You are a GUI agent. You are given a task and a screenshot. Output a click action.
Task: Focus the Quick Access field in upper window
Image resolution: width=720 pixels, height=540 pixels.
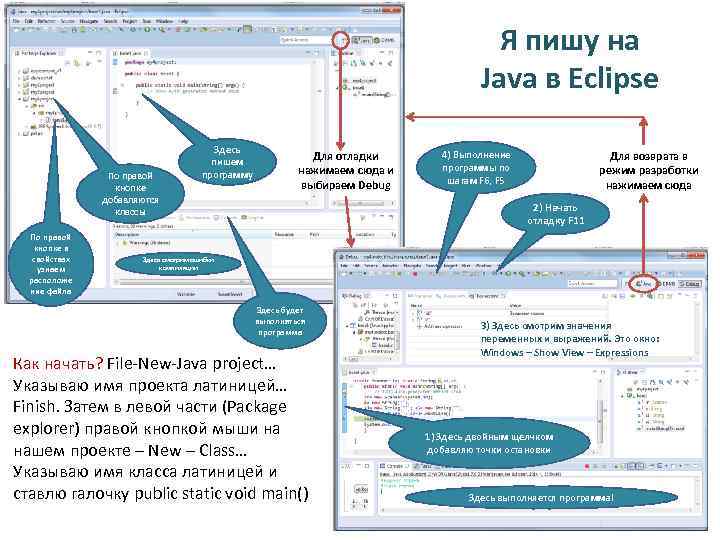click(304, 40)
